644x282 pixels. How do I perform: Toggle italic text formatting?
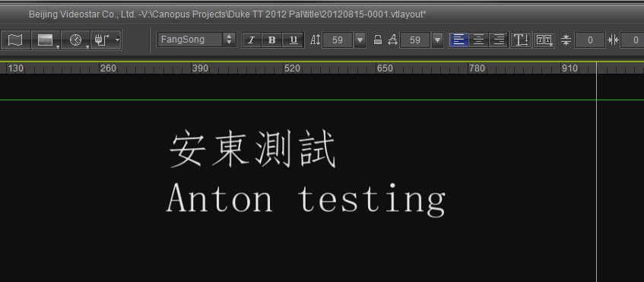(x=252, y=40)
